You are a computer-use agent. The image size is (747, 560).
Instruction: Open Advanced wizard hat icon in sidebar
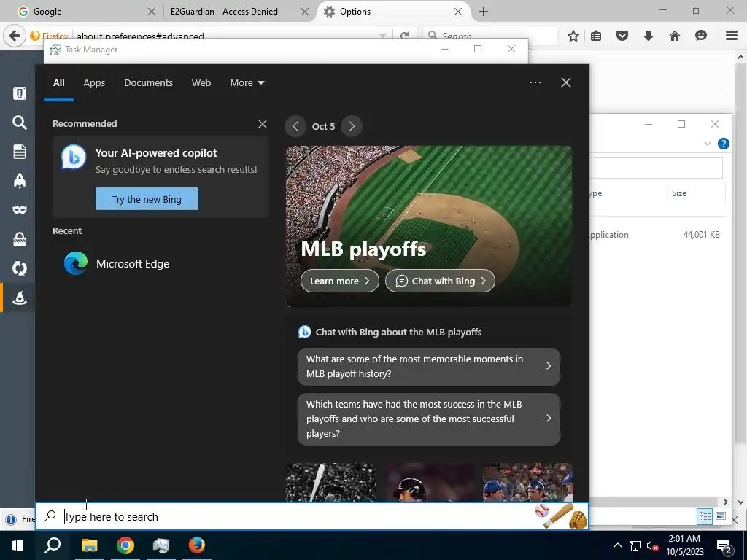pos(19,297)
